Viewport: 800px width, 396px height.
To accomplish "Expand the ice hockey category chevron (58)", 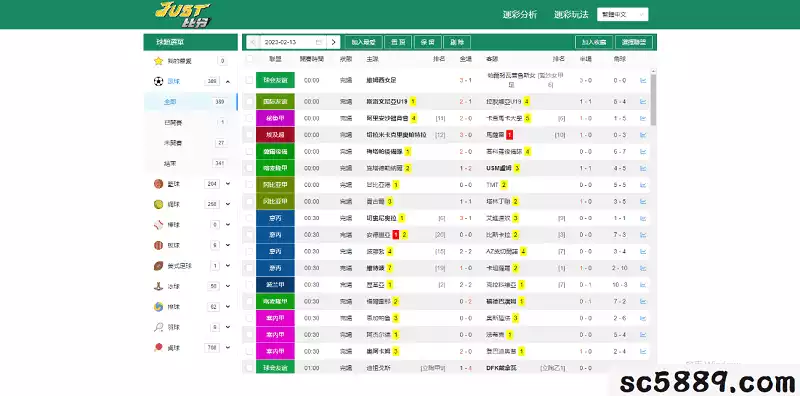I will point(228,286).
